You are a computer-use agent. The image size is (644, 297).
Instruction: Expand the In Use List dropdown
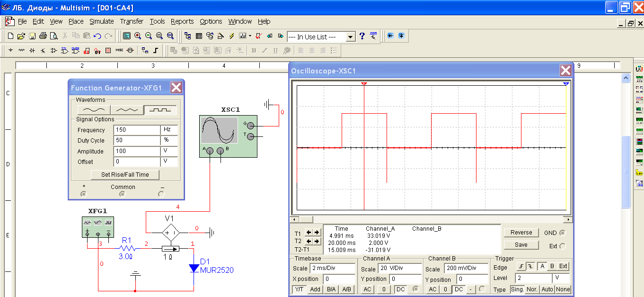(x=350, y=37)
